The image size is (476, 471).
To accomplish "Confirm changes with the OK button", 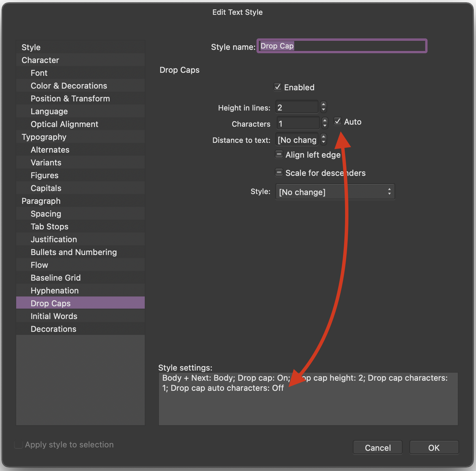I will coord(434,447).
